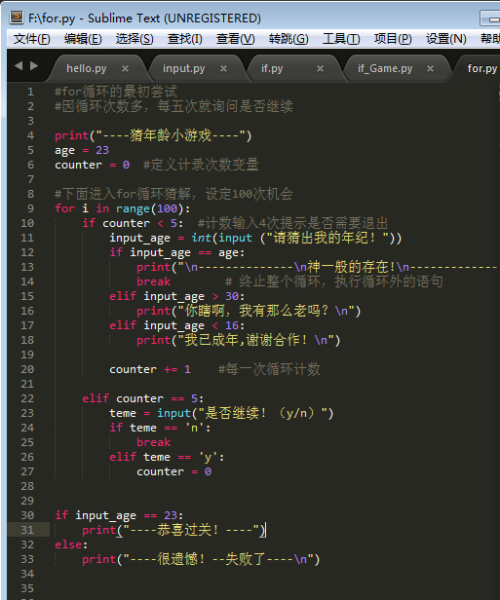
Task: Click 'if counter < 5:' statement
Action: click(133, 223)
